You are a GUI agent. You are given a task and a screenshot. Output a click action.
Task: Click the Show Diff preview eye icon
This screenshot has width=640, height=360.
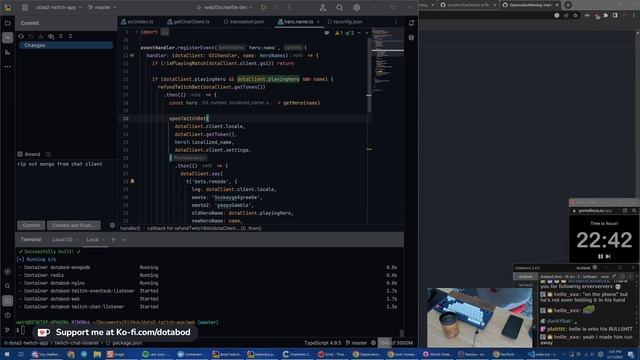[51, 36]
